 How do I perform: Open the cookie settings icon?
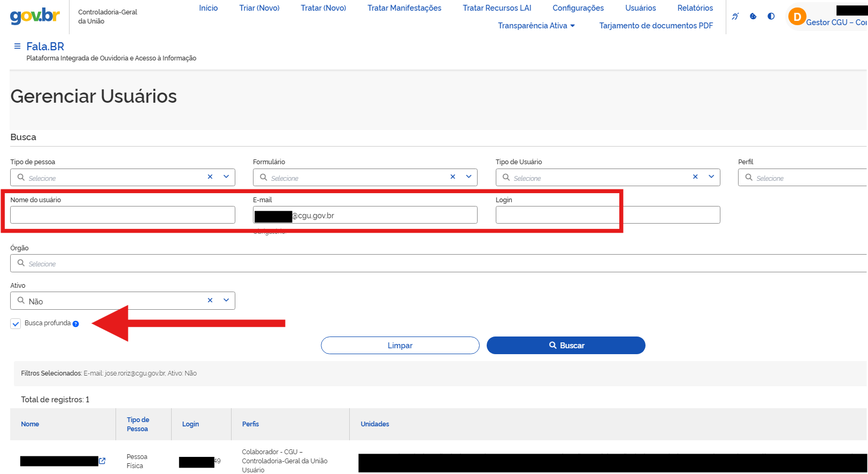[753, 16]
